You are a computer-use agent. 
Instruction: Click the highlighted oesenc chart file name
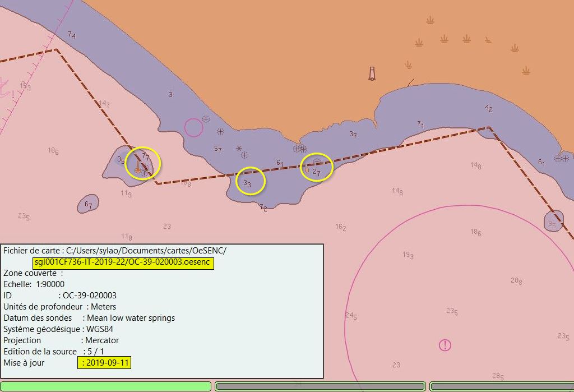point(123,262)
